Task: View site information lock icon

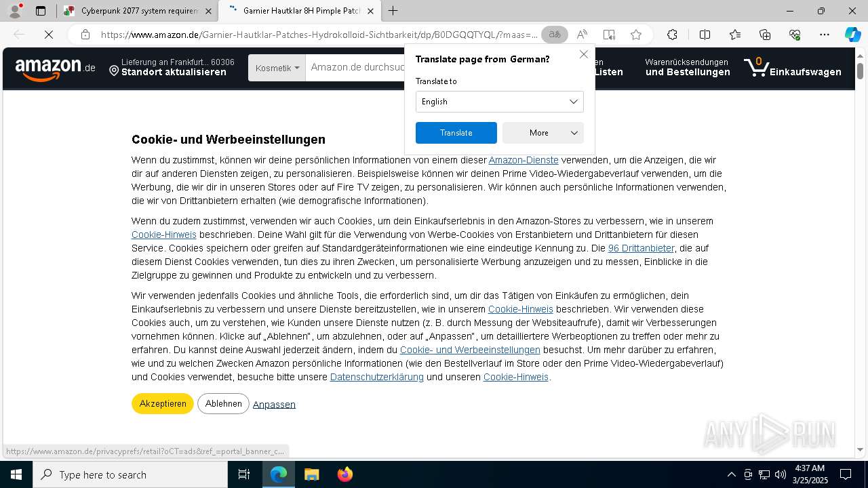Action: tap(85, 35)
